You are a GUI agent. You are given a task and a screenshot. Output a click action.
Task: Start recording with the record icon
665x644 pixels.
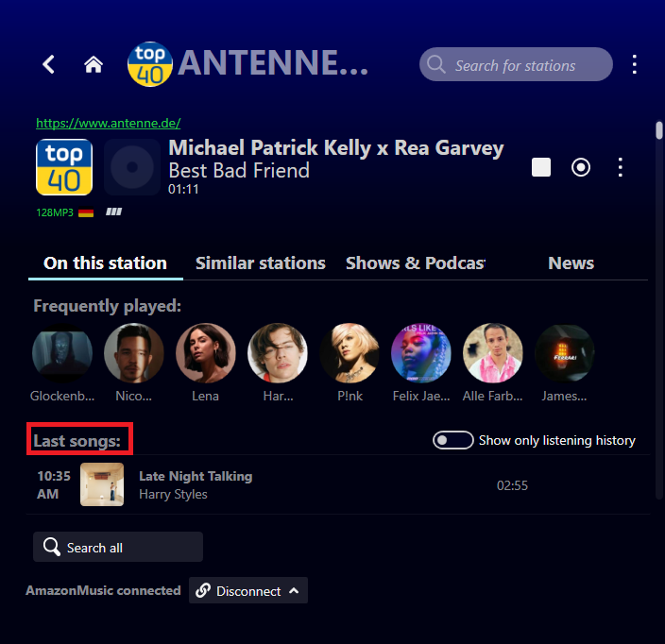[x=581, y=167]
